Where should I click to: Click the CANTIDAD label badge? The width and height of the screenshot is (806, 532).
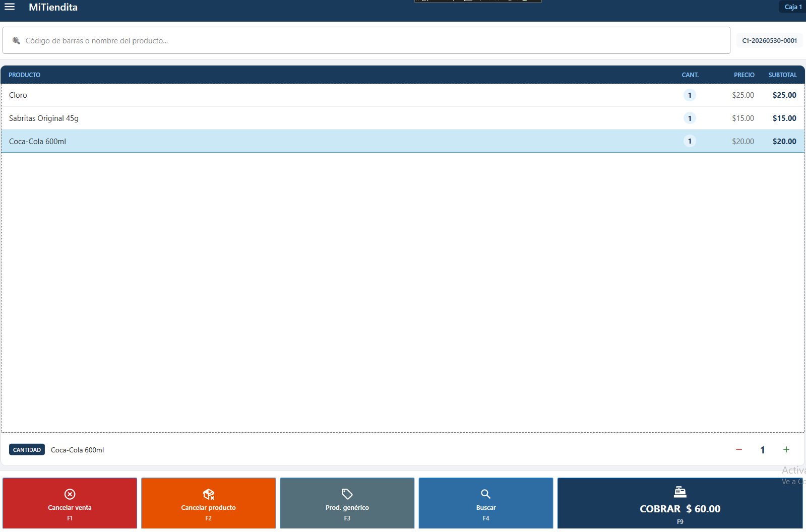pyautogui.click(x=27, y=450)
